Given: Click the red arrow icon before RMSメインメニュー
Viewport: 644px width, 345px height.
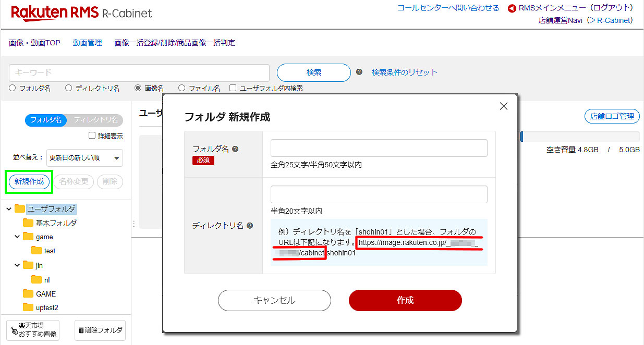Looking at the screenshot, I should (512, 8).
